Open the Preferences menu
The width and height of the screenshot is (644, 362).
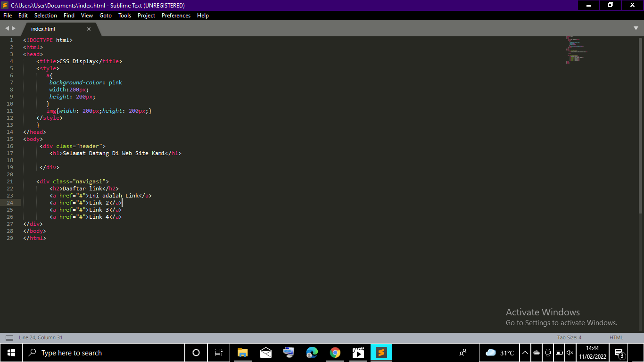tap(176, 16)
